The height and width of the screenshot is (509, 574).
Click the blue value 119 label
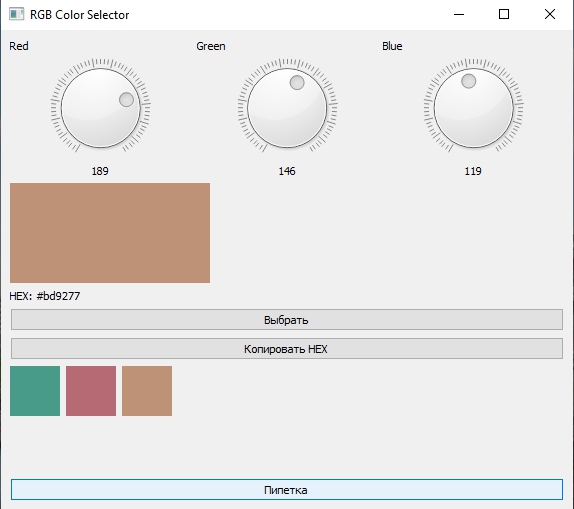(x=473, y=171)
